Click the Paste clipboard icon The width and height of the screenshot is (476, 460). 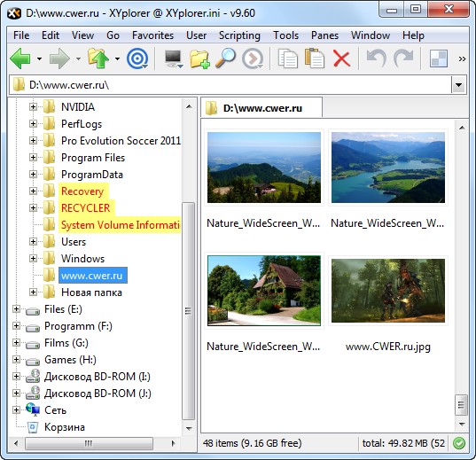pyautogui.click(x=314, y=58)
